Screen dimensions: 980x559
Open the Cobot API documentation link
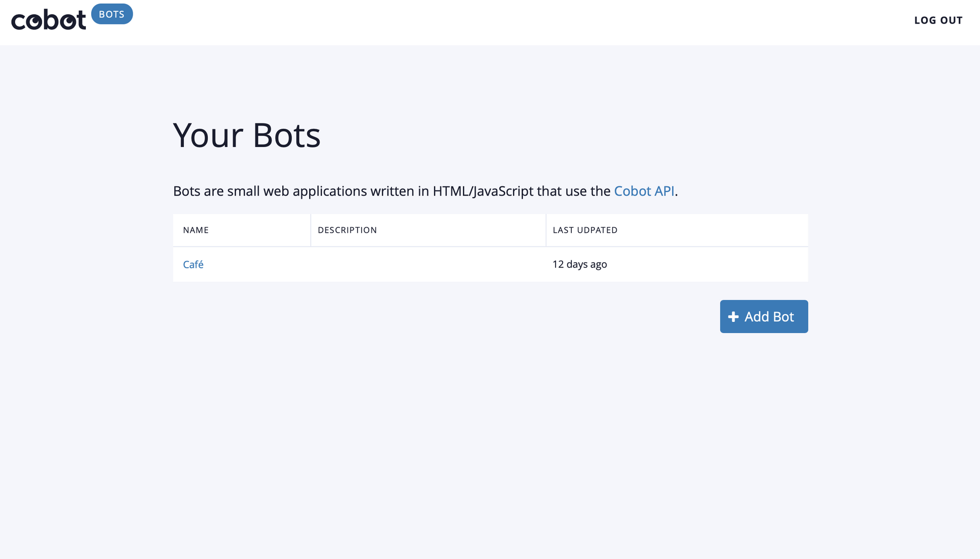[x=644, y=191]
